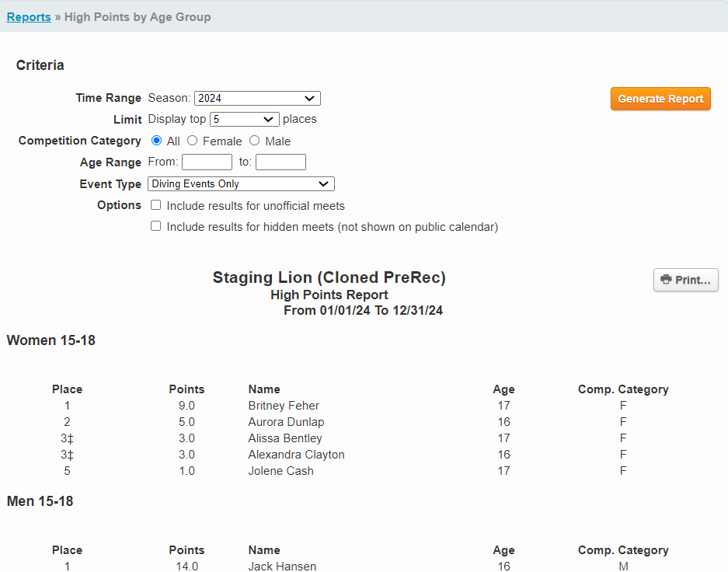Click the Points column header in Women 15-18
Viewport: 728px width, 572px height.
186,389
